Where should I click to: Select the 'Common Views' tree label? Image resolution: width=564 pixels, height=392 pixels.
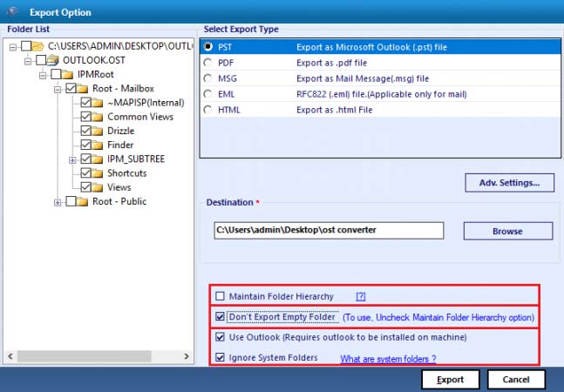[140, 117]
